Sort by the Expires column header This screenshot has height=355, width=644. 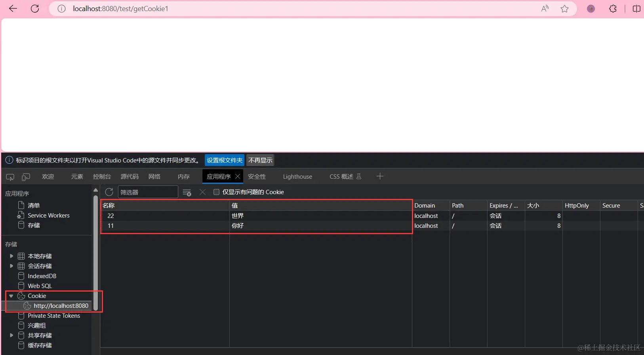click(506, 205)
